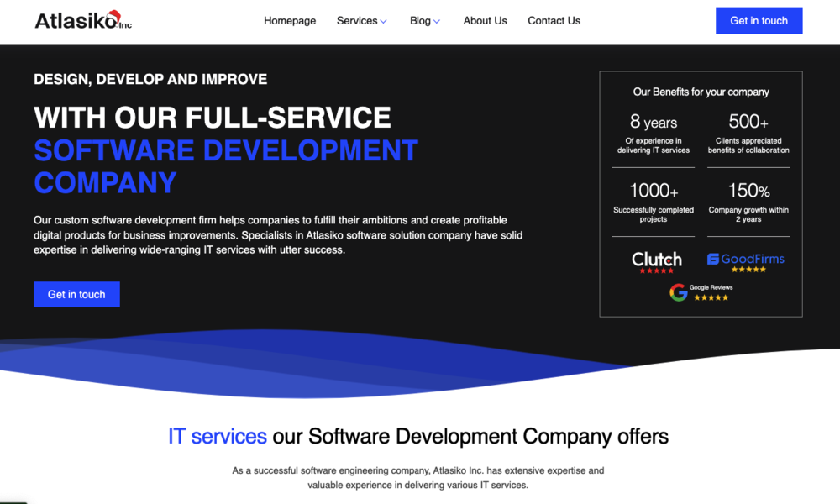Open the About Us page
This screenshot has width=840, height=504.
(485, 20)
